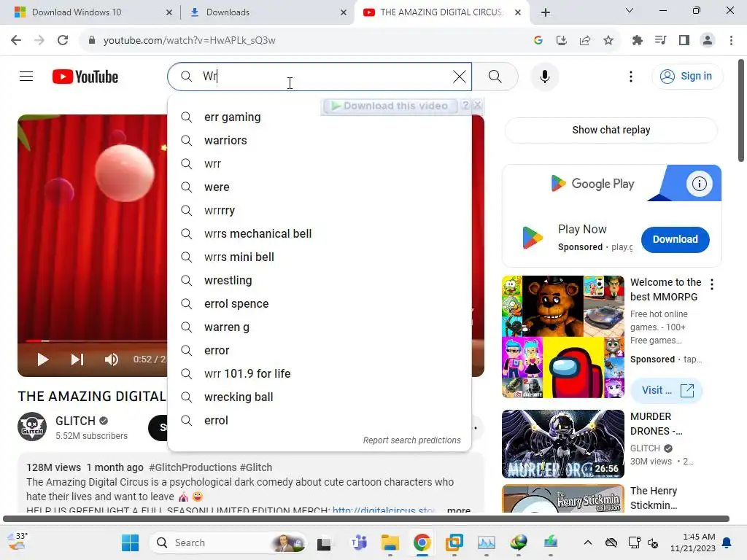Image resolution: width=747 pixels, height=560 pixels.
Task: Show hidden tray icons chevron
Action: 588,542
